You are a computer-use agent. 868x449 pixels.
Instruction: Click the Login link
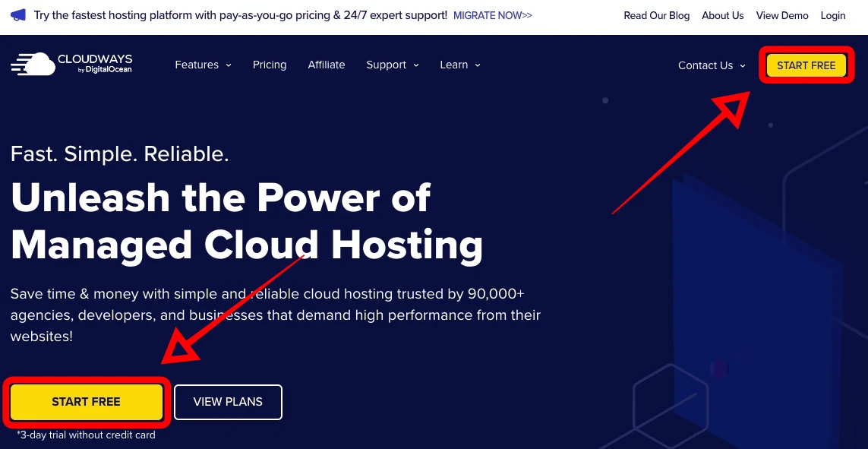tap(832, 15)
